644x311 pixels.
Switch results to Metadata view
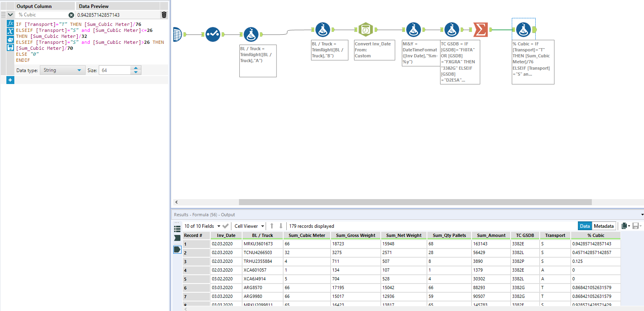coord(603,226)
